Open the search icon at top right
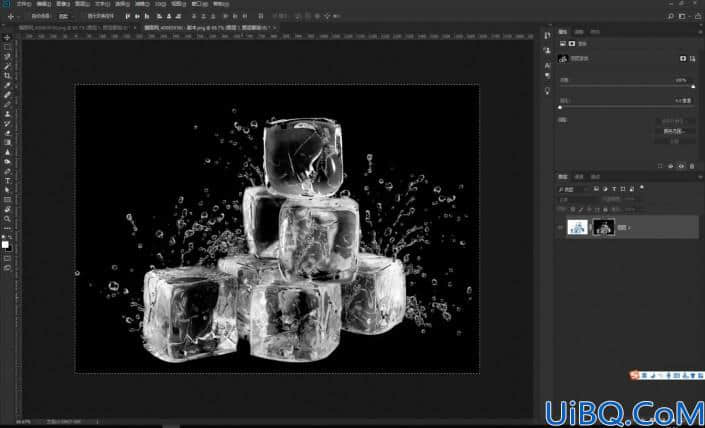Image resolution: width=705 pixels, height=428 pixels. [x=670, y=16]
